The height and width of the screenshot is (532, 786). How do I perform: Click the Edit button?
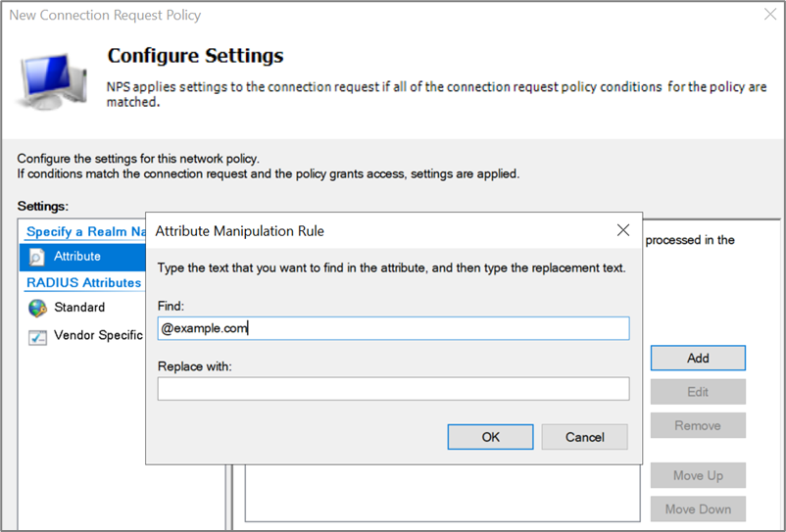tap(698, 392)
